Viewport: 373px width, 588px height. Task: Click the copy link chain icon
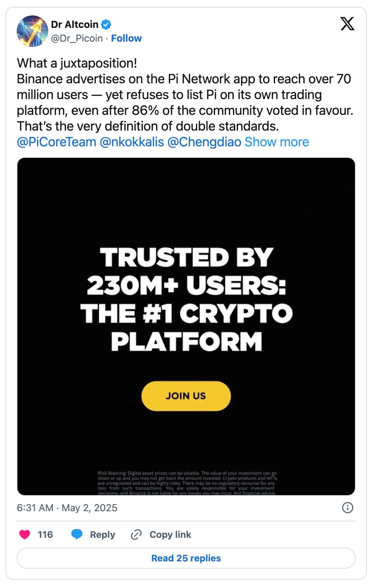(x=136, y=535)
